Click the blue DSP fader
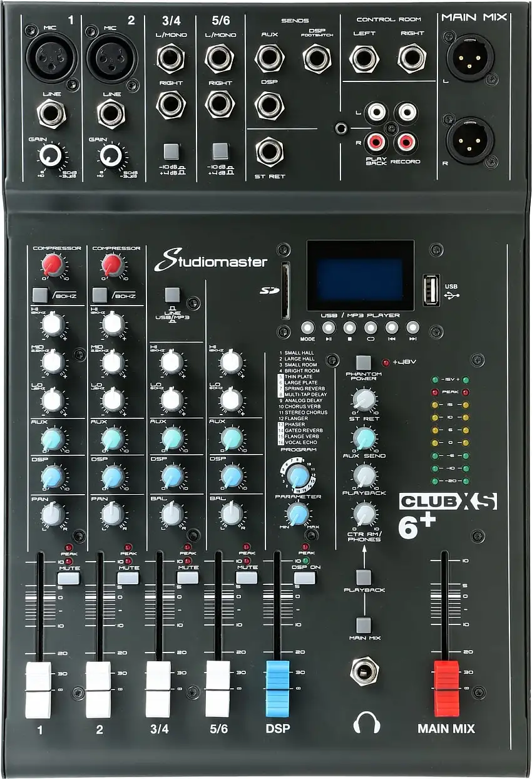Viewport: 532px width, 779px height. click(x=278, y=688)
